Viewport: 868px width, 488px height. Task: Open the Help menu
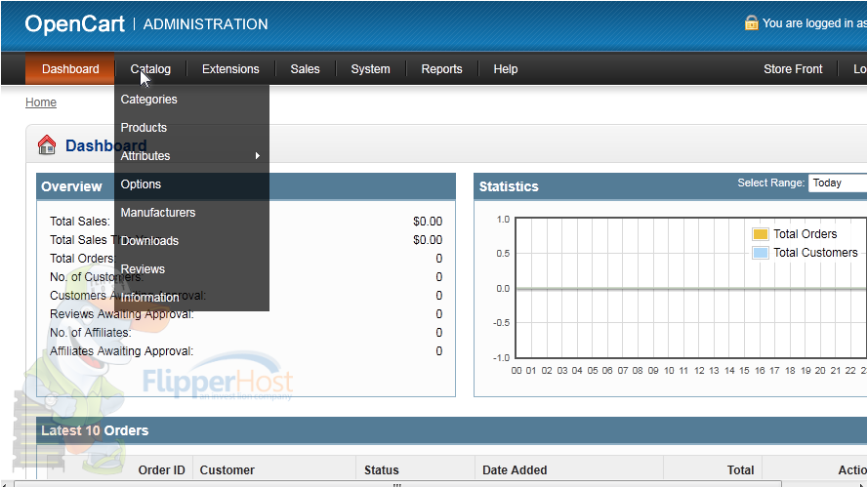pyautogui.click(x=506, y=69)
